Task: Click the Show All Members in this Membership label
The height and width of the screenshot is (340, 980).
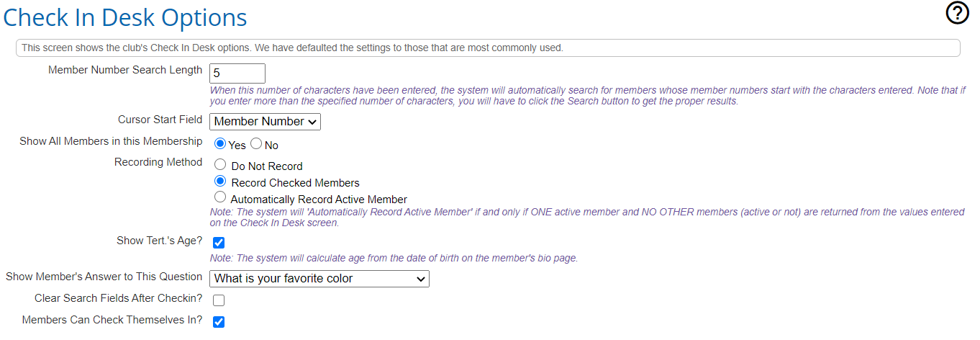Action: [x=111, y=141]
